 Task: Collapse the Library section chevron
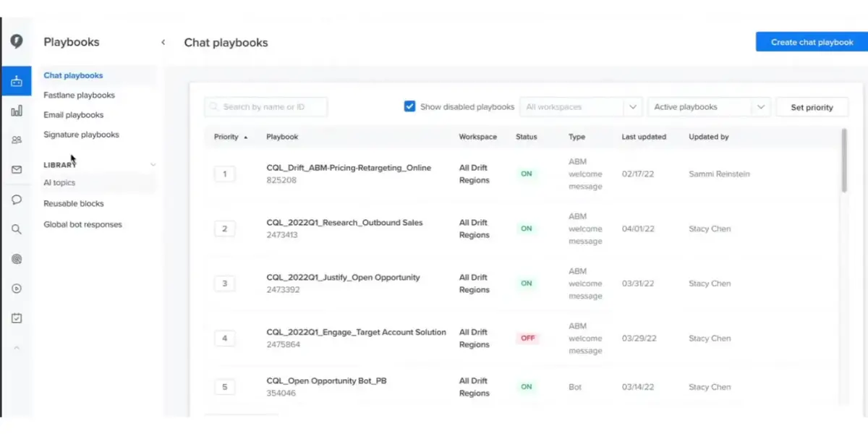153,165
